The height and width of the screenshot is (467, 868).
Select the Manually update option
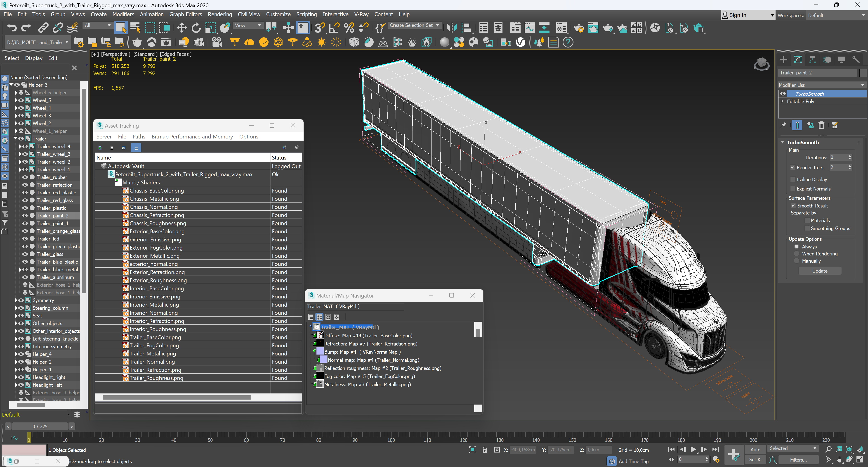coord(797,261)
